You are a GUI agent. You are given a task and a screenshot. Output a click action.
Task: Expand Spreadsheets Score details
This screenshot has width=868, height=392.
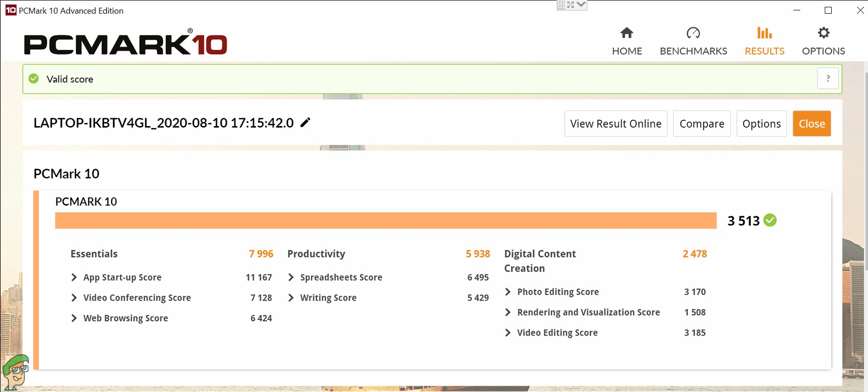[291, 277]
